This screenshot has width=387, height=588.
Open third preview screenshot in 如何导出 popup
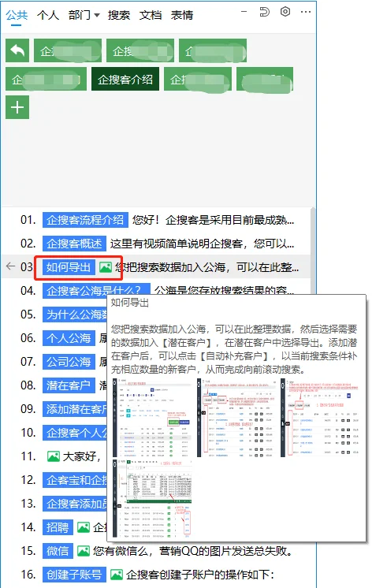tap(320, 418)
